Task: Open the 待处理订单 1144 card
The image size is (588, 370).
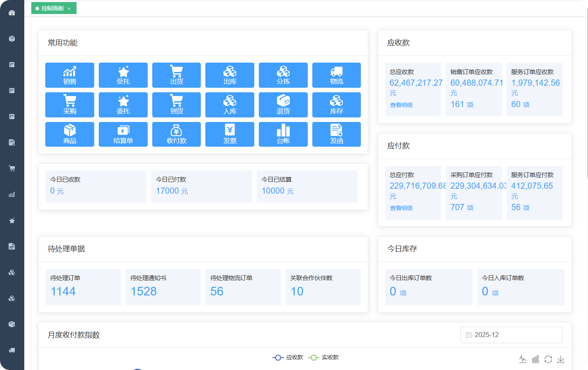Action: pos(83,287)
